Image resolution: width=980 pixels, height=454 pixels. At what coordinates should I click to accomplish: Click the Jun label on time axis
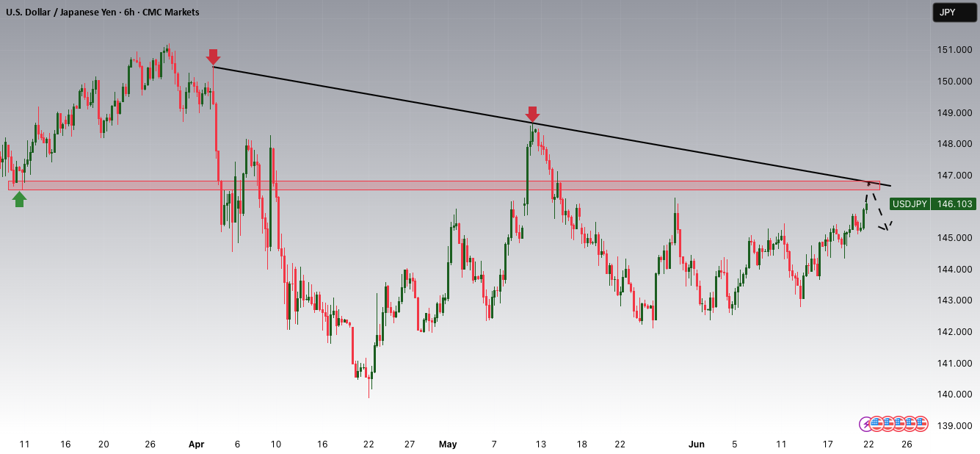(x=697, y=444)
